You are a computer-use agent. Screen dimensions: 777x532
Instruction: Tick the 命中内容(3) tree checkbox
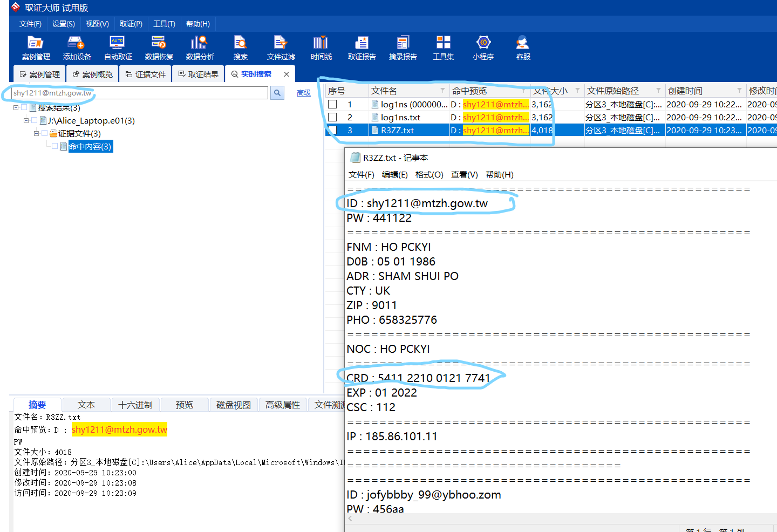pos(55,146)
